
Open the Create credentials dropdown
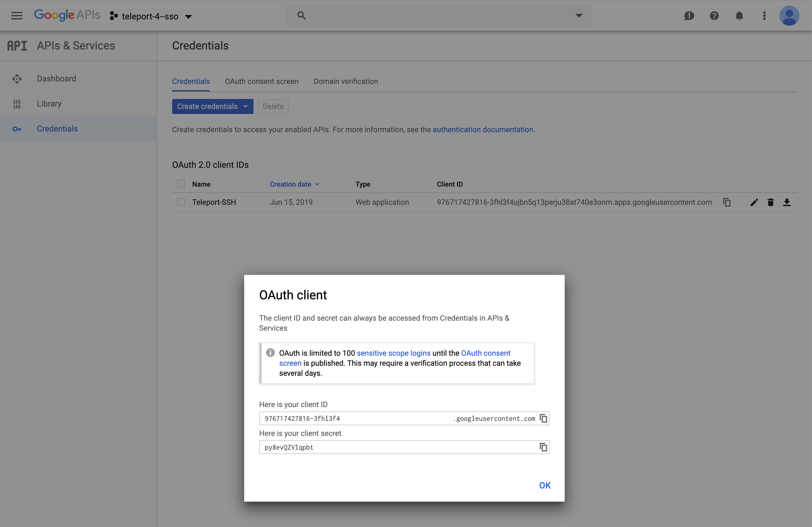click(x=213, y=106)
